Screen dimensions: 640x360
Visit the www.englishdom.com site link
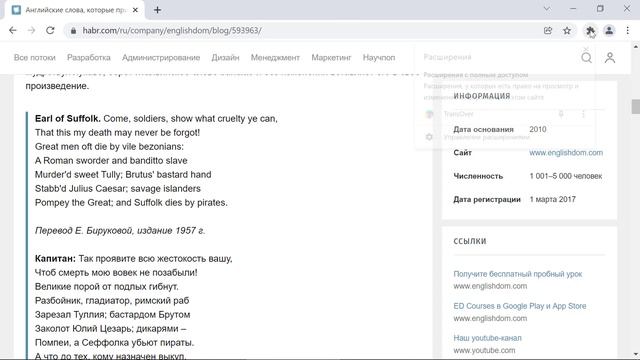pyautogui.click(x=566, y=153)
